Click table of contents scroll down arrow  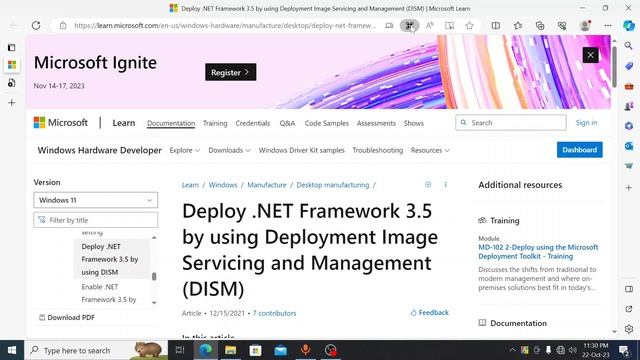tap(154, 302)
